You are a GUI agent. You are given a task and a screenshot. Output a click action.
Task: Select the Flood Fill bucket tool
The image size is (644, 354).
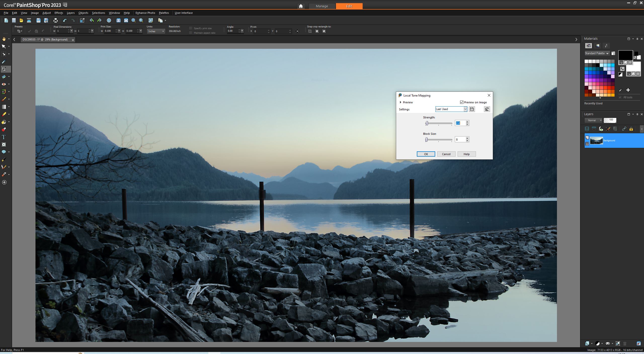(x=4, y=122)
